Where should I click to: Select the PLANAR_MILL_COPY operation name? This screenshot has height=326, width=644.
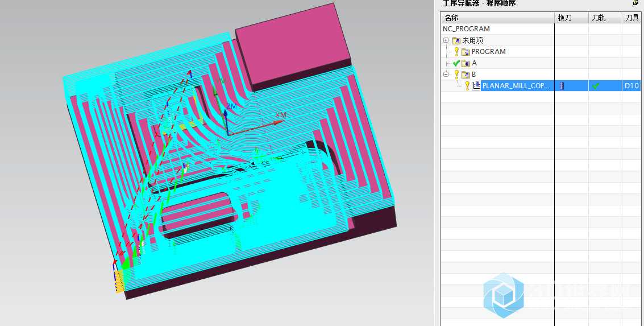(x=516, y=86)
